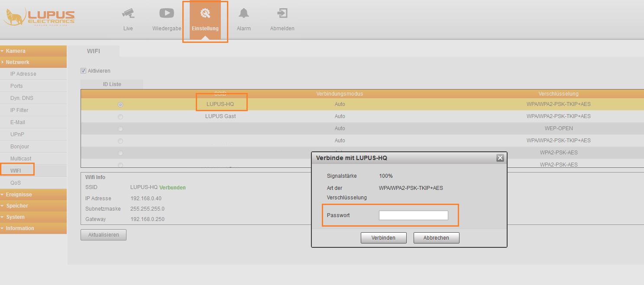644x285 pixels.
Task: Open the WIFI menu entry
Action: (33, 171)
